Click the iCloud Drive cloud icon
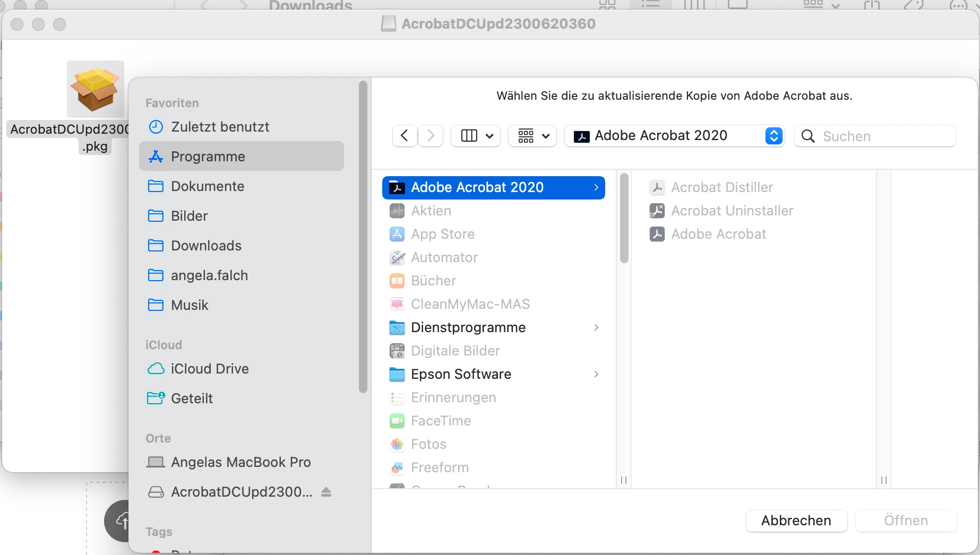 (156, 369)
